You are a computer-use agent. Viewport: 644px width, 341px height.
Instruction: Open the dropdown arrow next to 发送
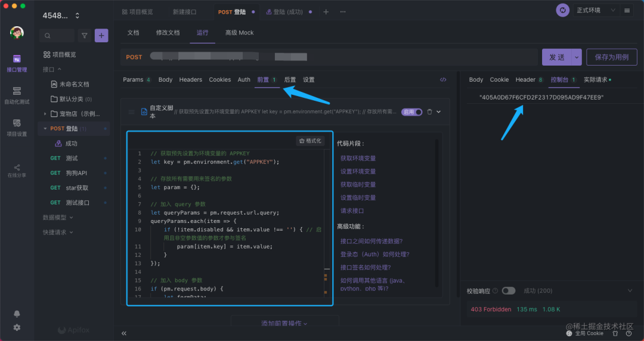pyautogui.click(x=576, y=57)
